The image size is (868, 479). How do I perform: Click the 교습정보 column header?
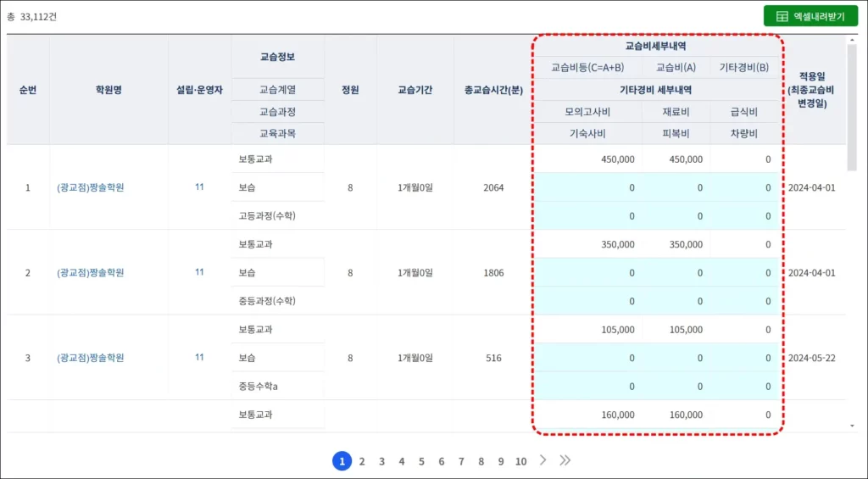[277, 57]
